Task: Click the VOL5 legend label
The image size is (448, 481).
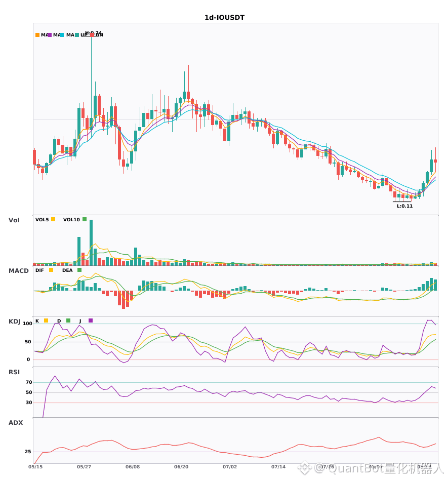Action: click(42, 220)
